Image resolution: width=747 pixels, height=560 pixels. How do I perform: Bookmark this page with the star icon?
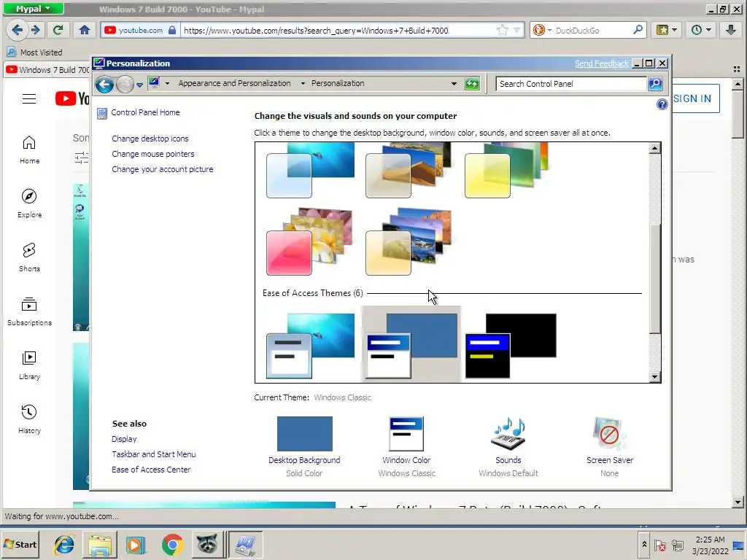click(x=502, y=30)
